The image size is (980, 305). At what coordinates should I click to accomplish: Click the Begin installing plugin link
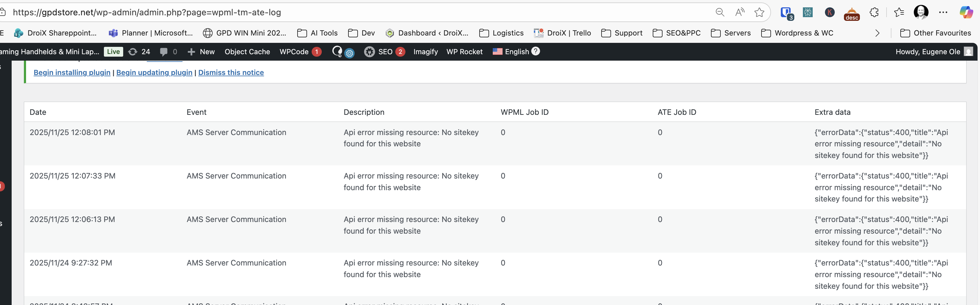coord(72,72)
